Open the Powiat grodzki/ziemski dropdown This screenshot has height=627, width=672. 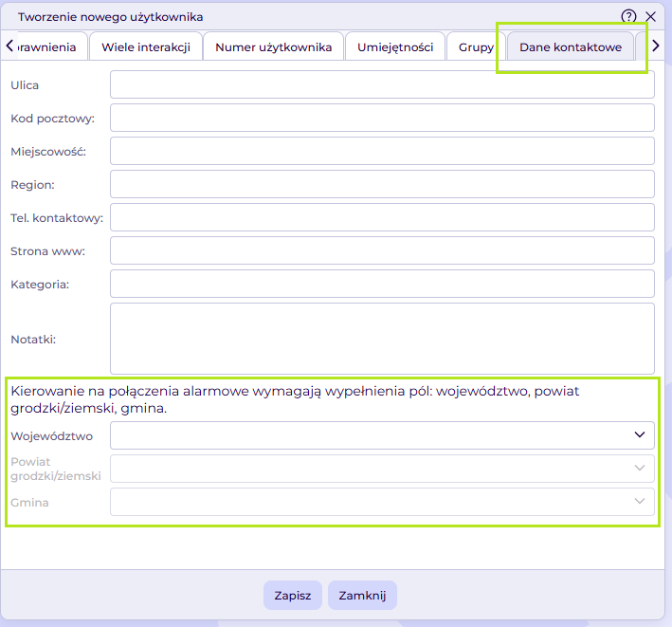382,469
